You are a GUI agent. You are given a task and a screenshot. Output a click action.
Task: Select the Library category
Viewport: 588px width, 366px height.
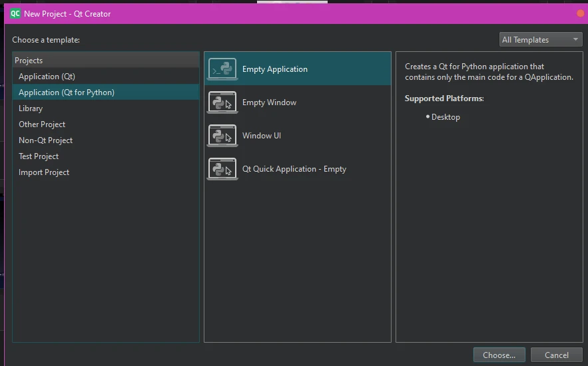click(x=106, y=108)
